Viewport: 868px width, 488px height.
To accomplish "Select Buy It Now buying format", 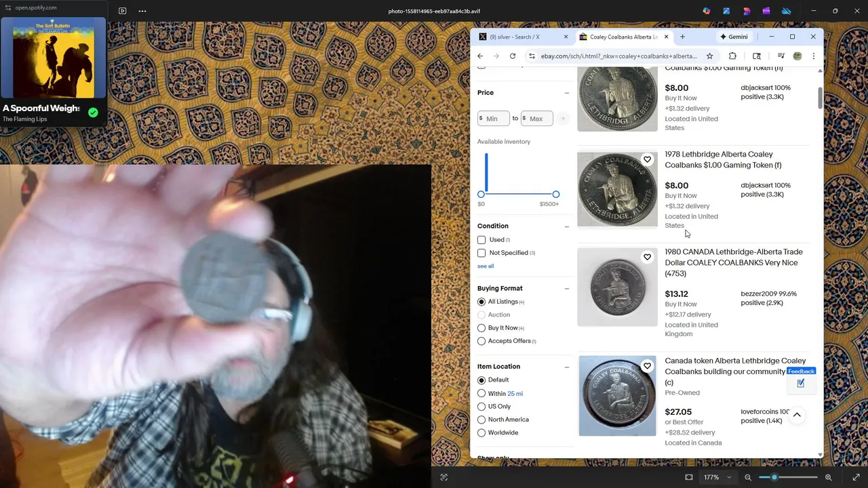I will pos(481,328).
